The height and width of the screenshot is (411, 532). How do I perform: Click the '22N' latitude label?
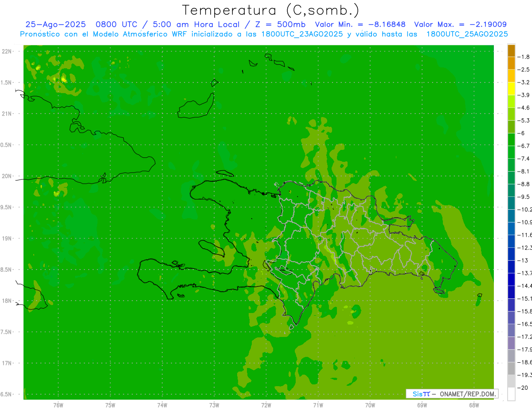tap(7, 51)
